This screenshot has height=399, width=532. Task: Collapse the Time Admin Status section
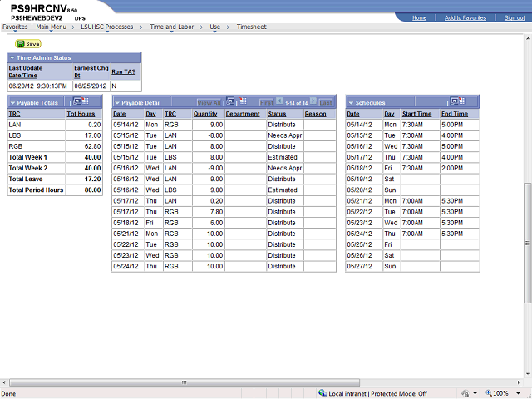[12, 57]
